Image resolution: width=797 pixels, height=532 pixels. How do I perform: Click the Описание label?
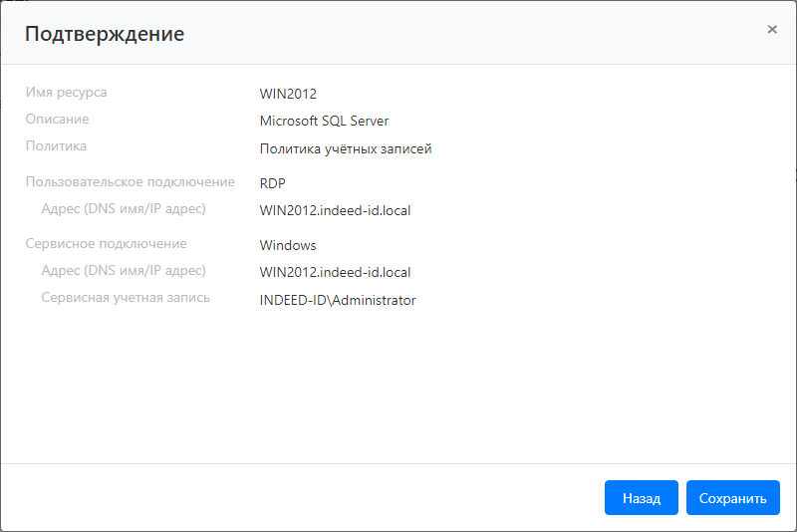(x=57, y=120)
